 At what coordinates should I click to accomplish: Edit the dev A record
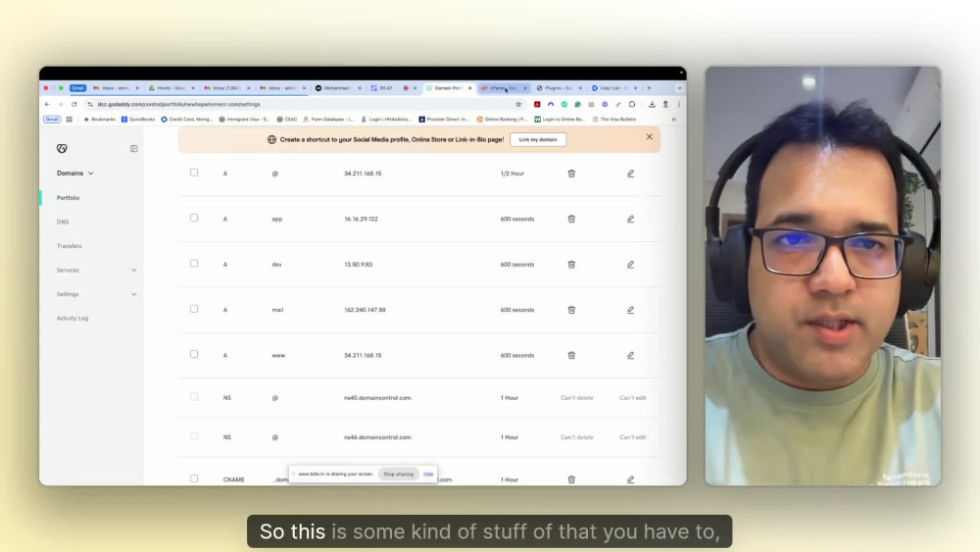630,265
